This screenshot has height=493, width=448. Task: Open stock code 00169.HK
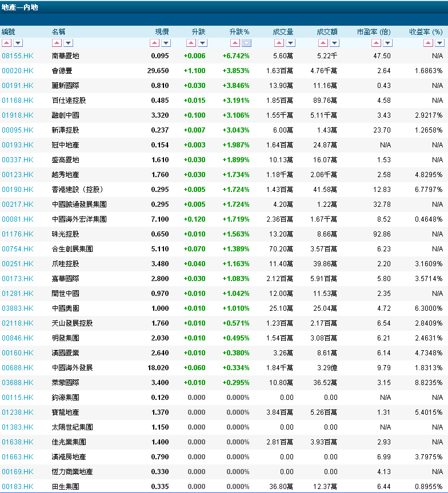click(18, 472)
